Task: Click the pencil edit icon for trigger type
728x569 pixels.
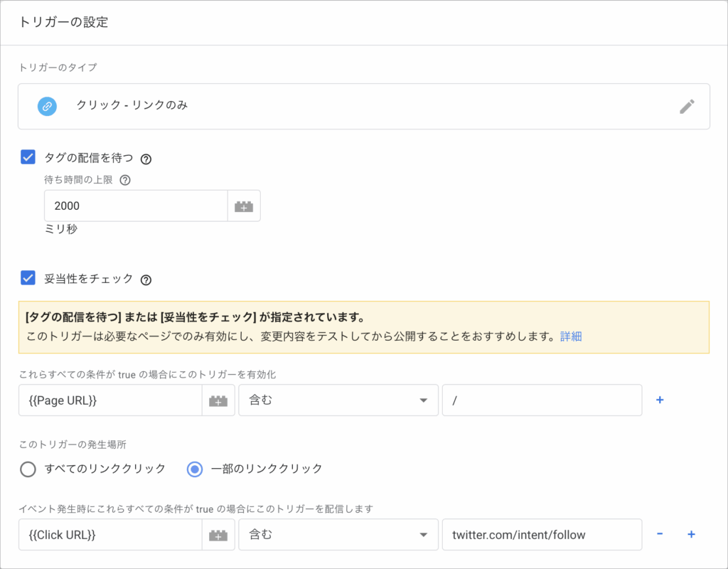Action: [686, 107]
